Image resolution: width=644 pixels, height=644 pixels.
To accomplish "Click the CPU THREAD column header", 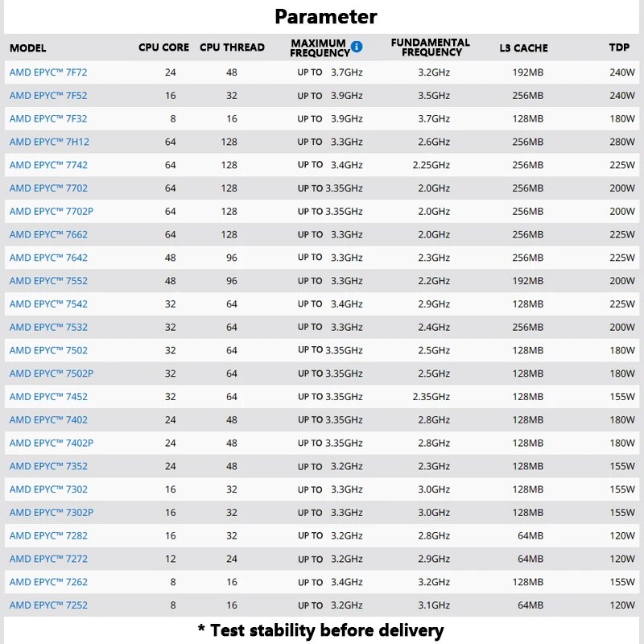I will click(x=232, y=47).
